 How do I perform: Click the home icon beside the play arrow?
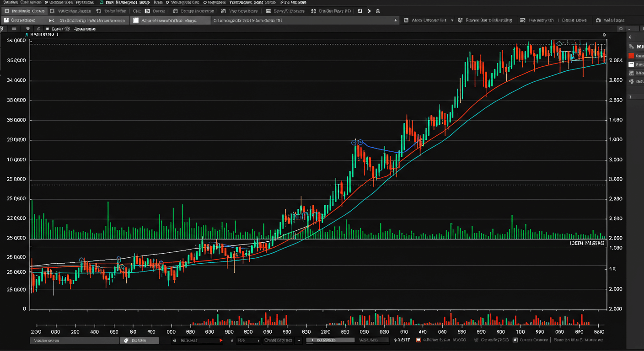tap(378, 11)
